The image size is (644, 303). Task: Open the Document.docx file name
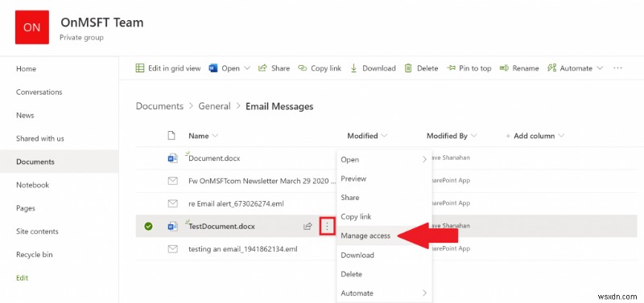(214, 158)
